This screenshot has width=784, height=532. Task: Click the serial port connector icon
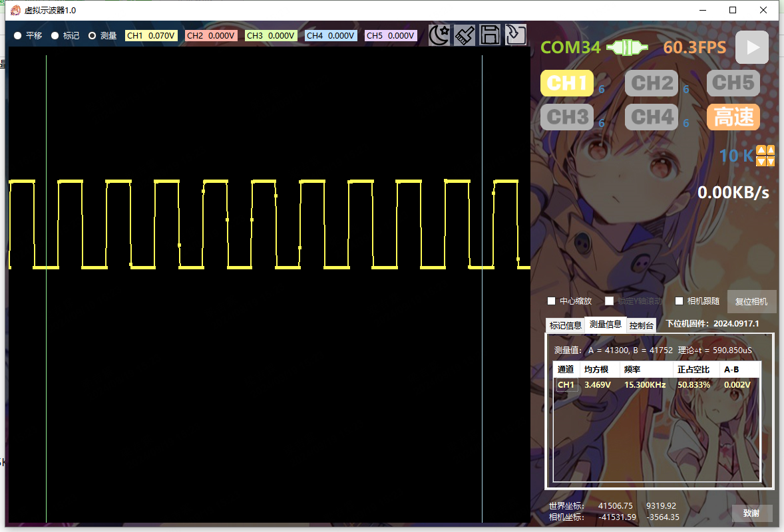pyautogui.click(x=627, y=47)
